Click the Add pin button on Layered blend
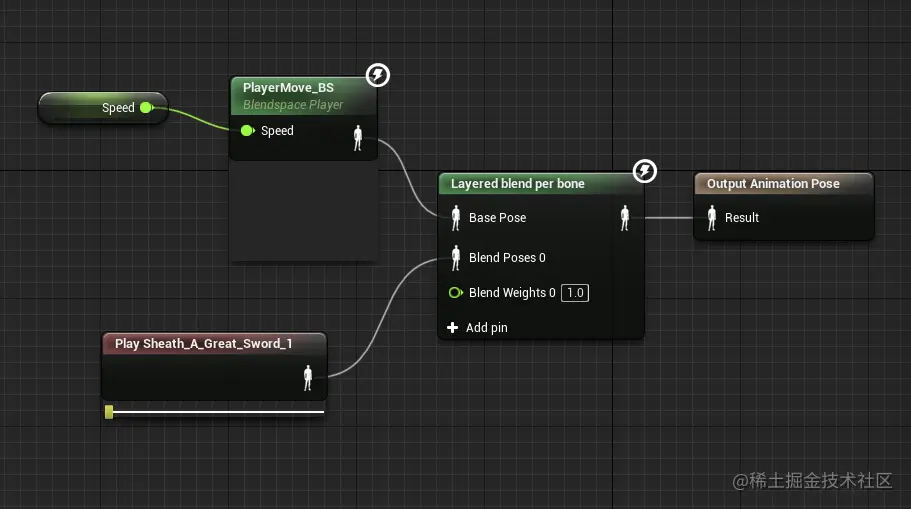 [x=478, y=328]
